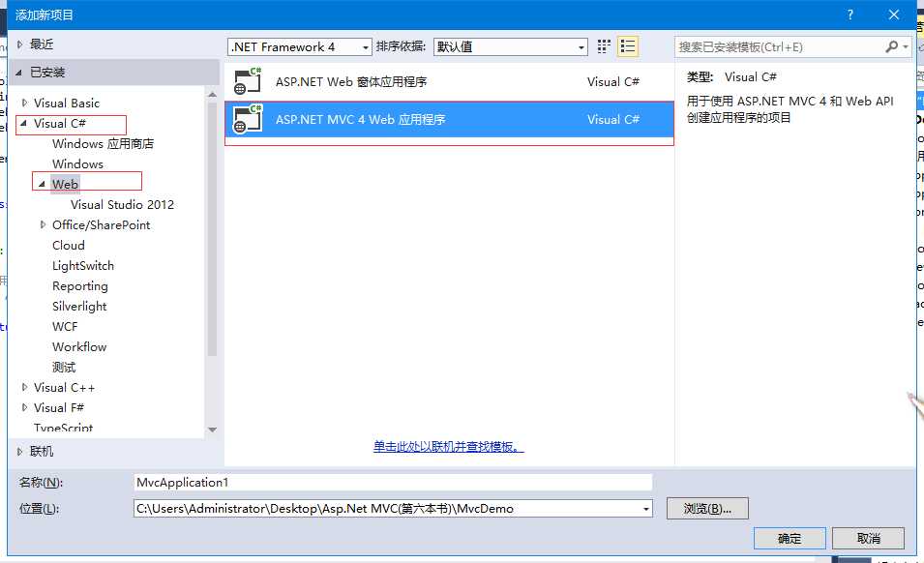Click the tree scrollbar up arrow
Viewport: 924px width, 563px height.
click(x=213, y=94)
